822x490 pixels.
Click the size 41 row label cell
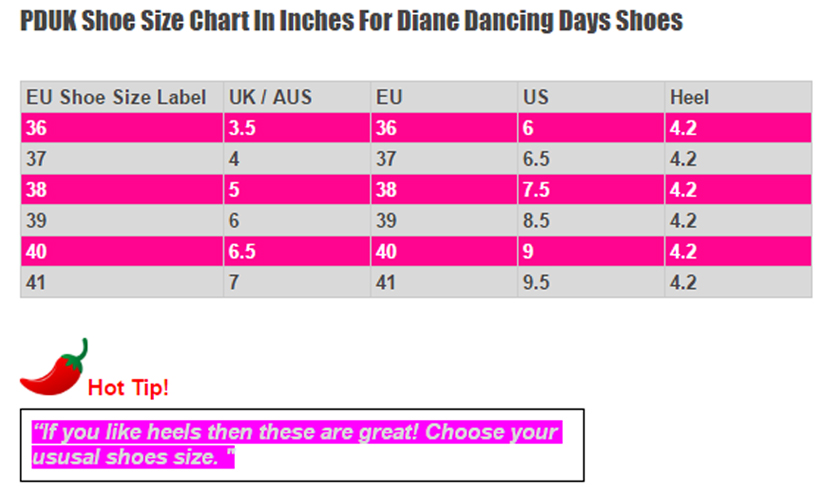[122, 282]
